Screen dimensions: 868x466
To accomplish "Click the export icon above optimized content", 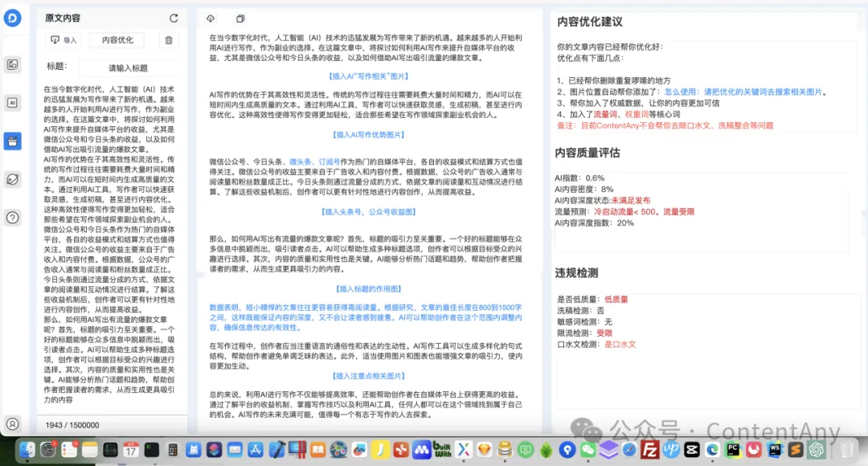I will click(x=210, y=18).
